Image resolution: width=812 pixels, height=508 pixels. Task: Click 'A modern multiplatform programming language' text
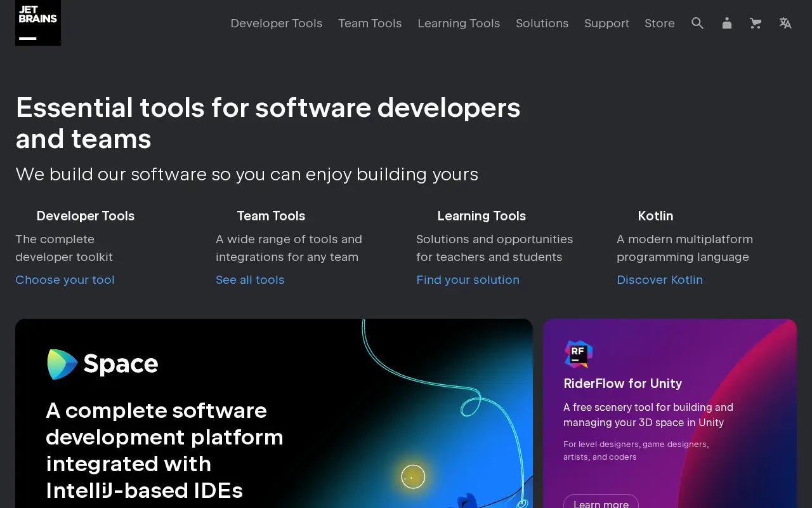click(684, 248)
